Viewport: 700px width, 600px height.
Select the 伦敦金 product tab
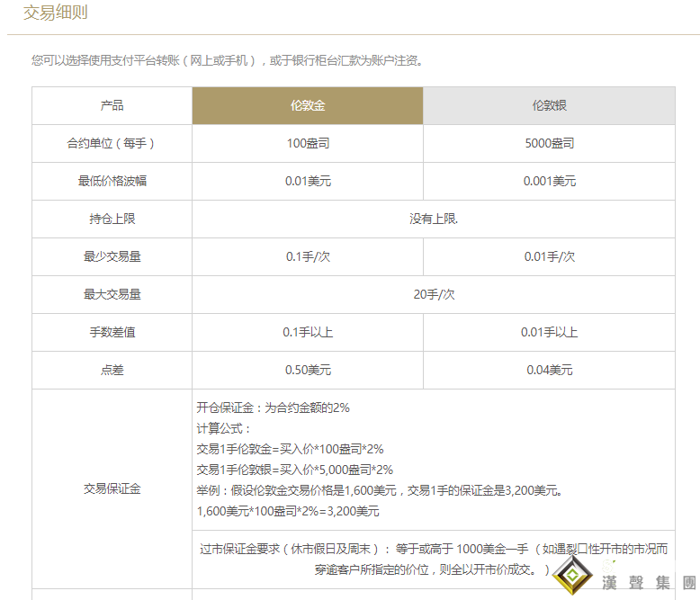tap(308, 106)
